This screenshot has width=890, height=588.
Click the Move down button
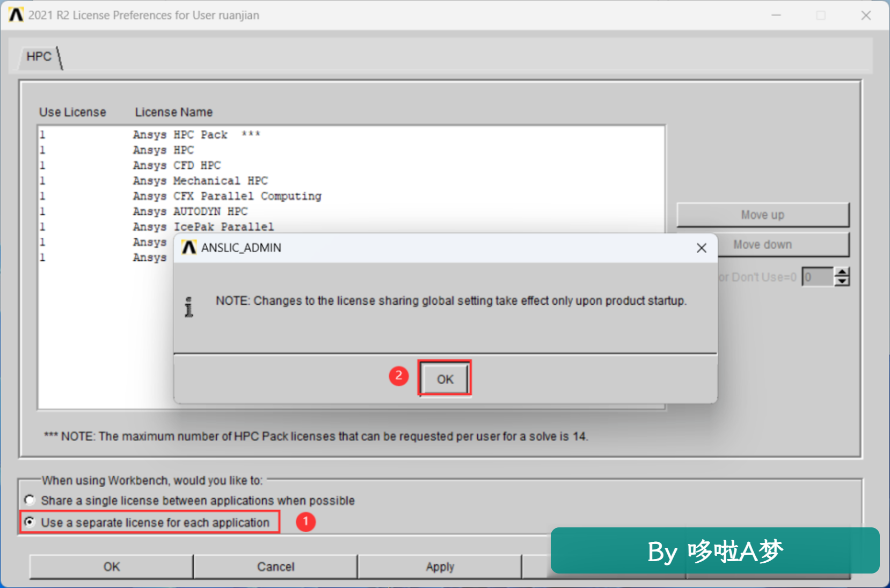click(x=763, y=245)
